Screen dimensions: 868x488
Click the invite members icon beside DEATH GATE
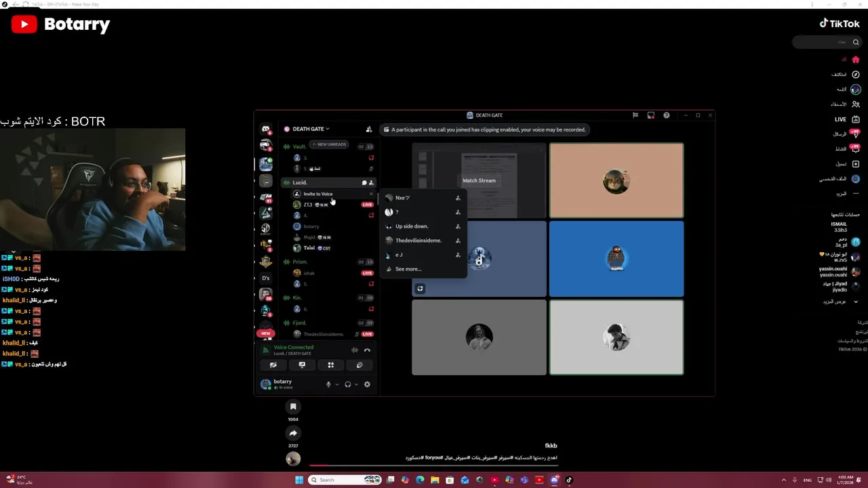[x=369, y=129]
